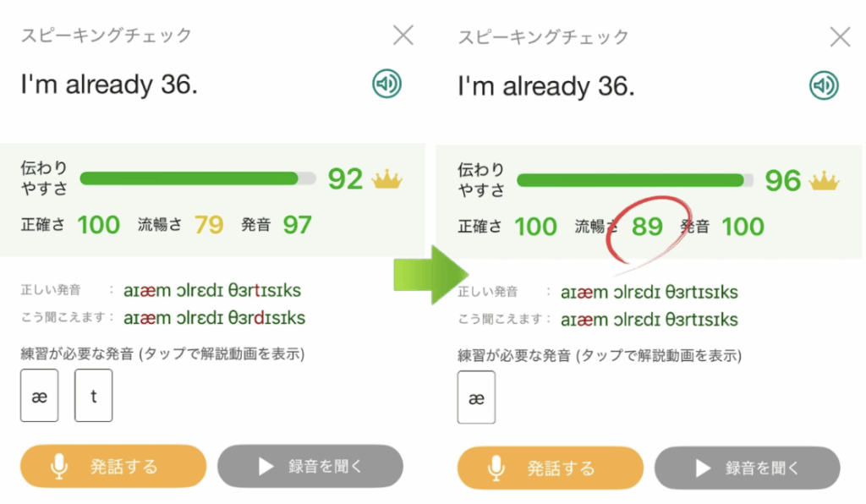Close the left speaking check panel

tap(403, 35)
